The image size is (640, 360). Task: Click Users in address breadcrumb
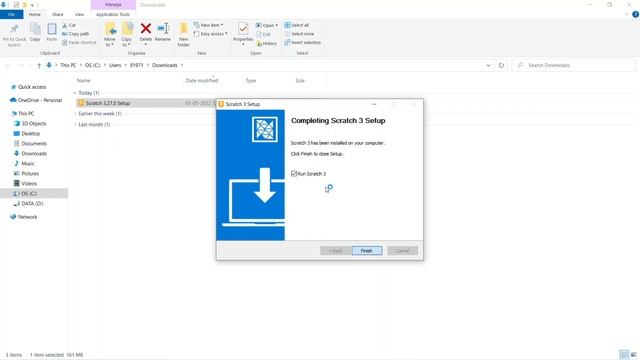click(115, 65)
